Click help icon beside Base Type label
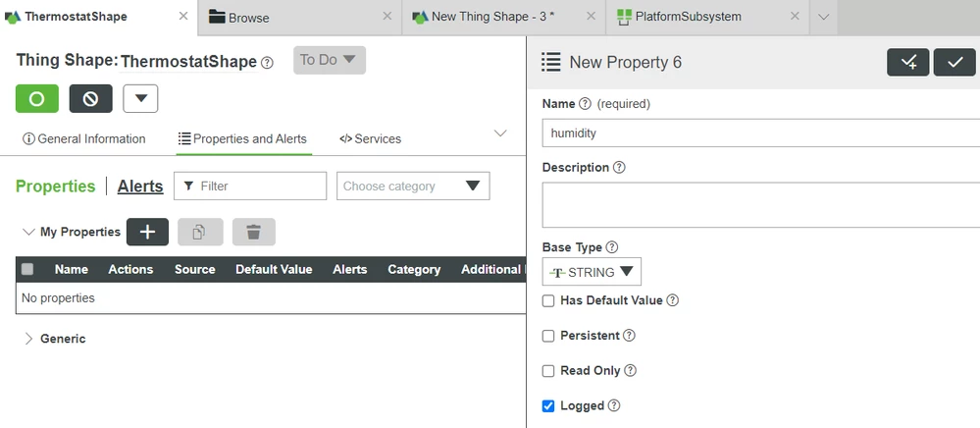Screen dimensions: 980x428 (x=612, y=247)
